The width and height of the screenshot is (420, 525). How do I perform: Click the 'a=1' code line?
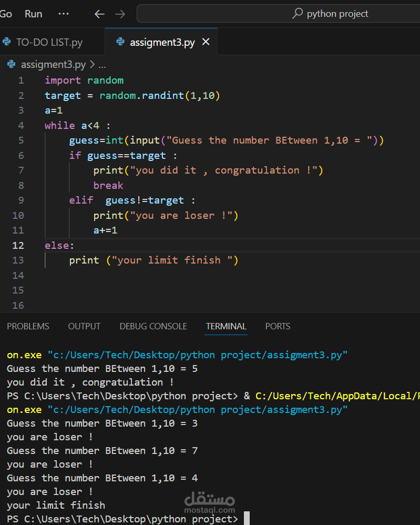click(54, 110)
